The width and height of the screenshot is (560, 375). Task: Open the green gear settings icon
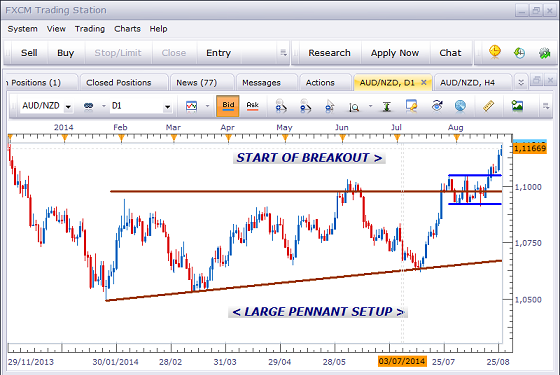(x=544, y=53)
